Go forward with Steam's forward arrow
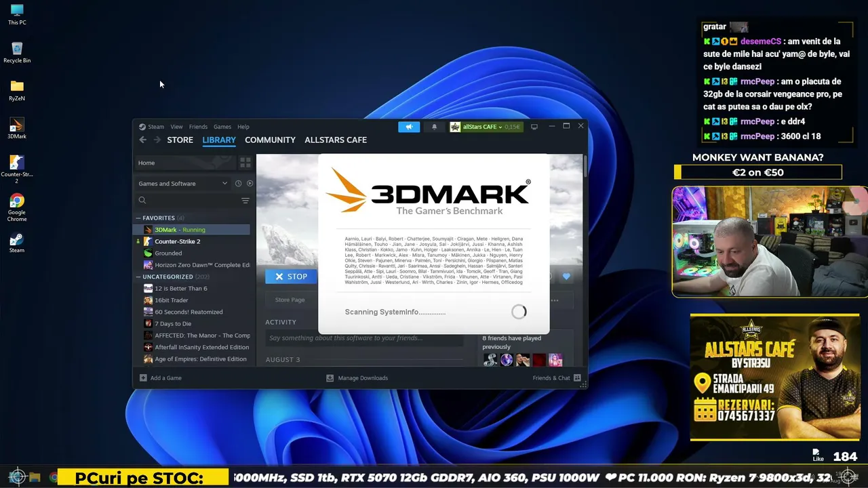The height and width of the screenshot is (488, 868). click(x=157, y=140)
